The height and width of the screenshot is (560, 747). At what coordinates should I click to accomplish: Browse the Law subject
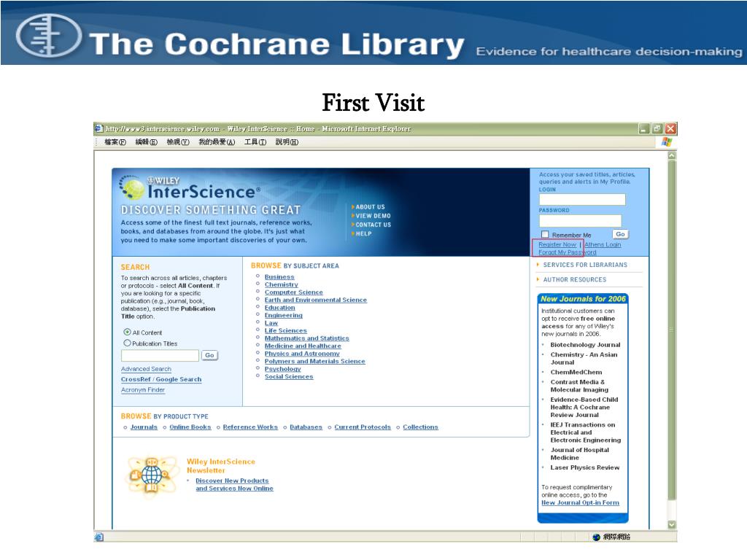(x=271, y=323)
